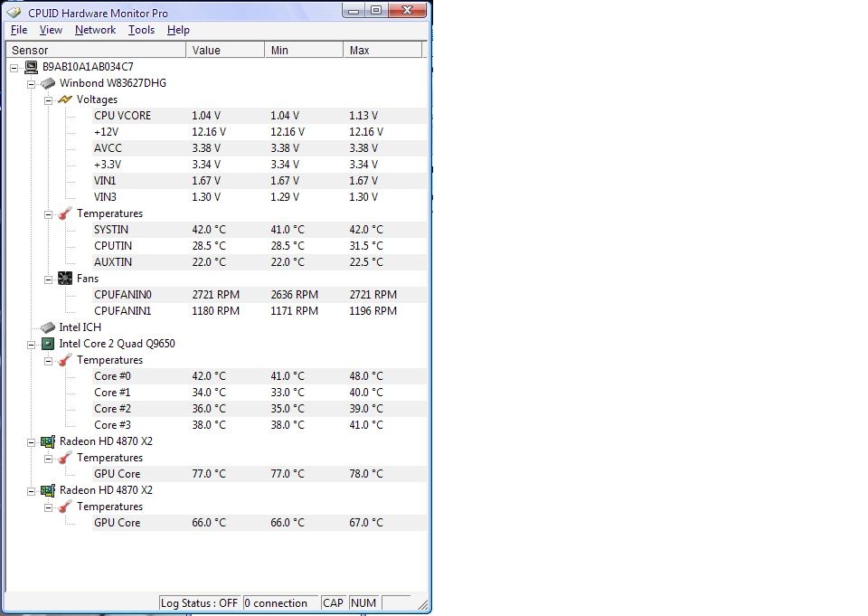Click the Max column header

click(x=382, y=50)
